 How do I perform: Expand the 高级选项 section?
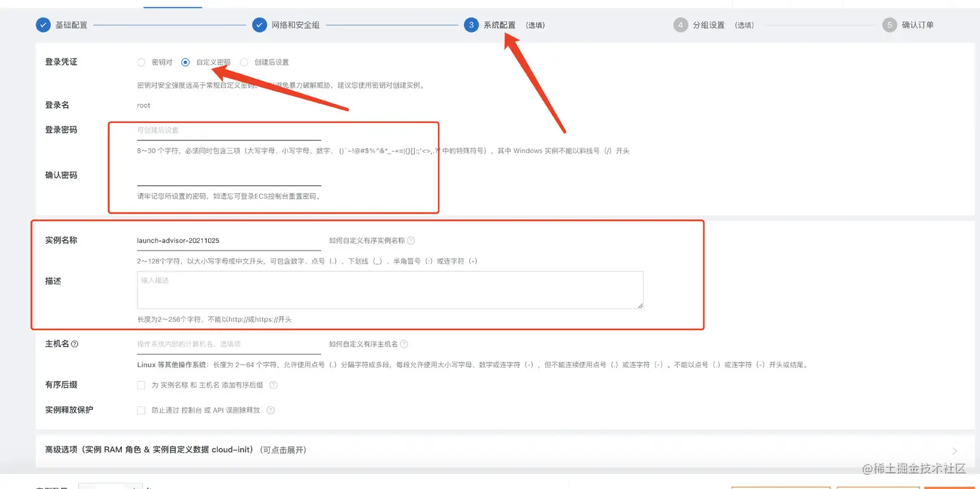505,449
